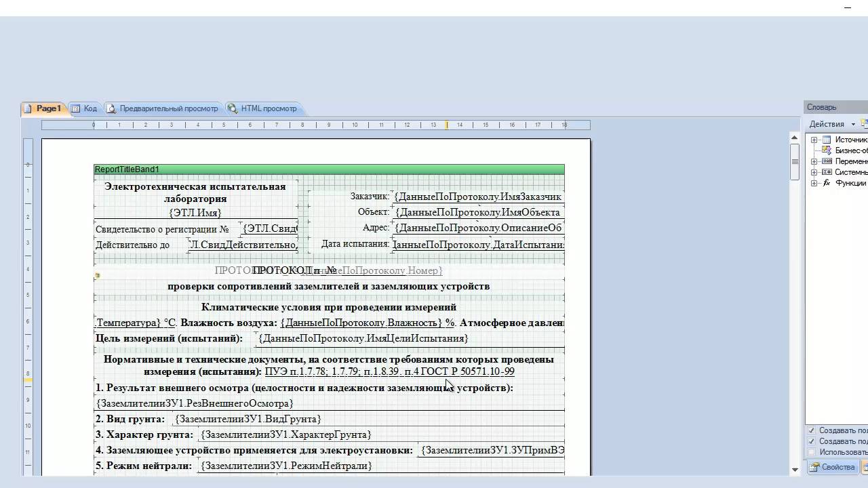Expand the Системн... tree node

pos(814,172)
